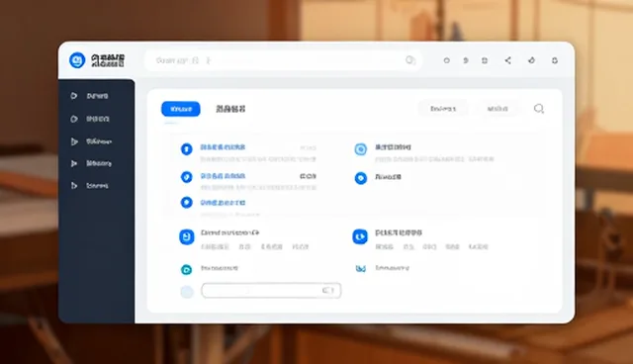Select the highlighted blue pill tab
633x364 pixels.
click(181, 109)
